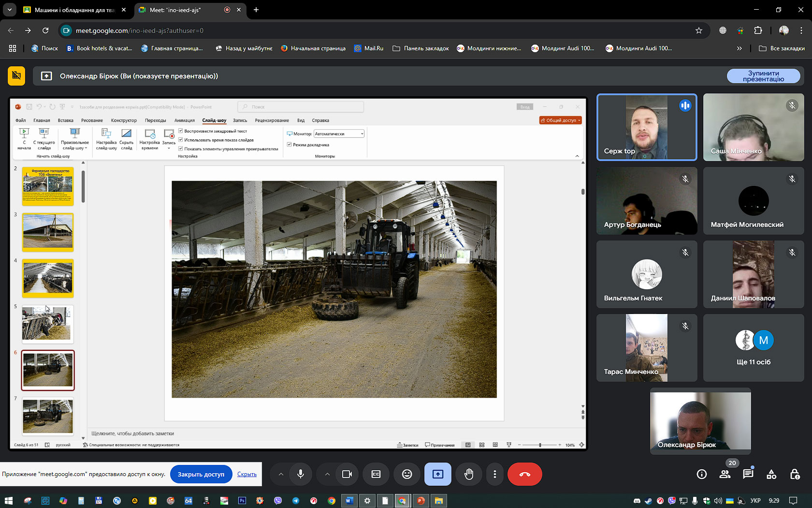Open Chrome three-dot menu

tap(801, 30)
